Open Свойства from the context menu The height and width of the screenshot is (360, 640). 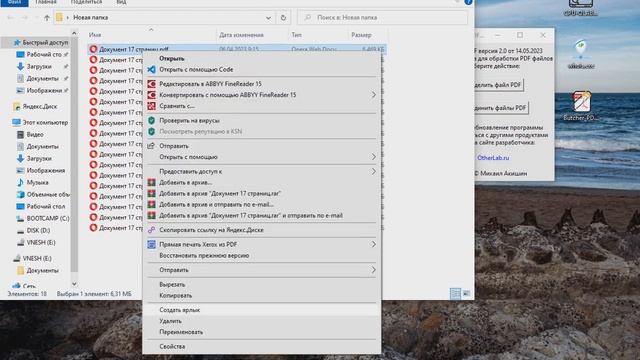[x=262, y=346]
